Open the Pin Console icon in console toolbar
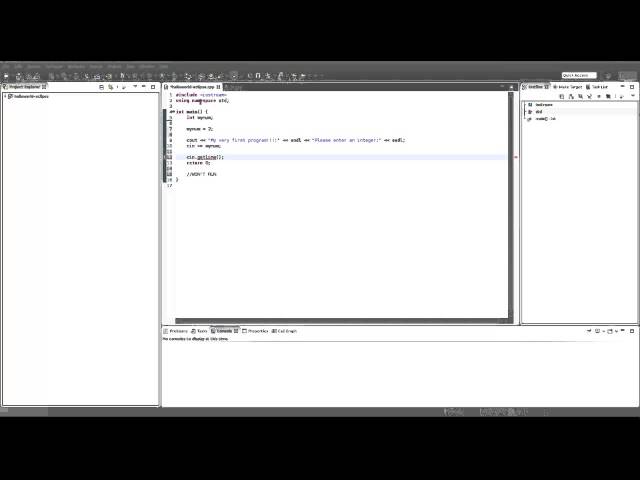The image size is (640, 480). click(589, 331)
